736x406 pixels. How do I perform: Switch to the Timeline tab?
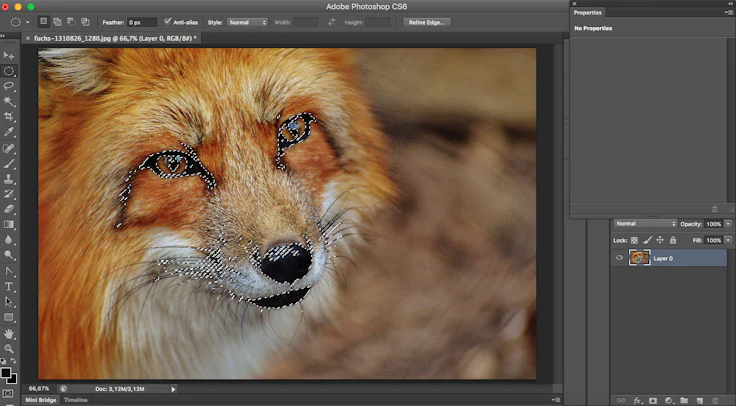pyautogui.click(x=76, y=400)
